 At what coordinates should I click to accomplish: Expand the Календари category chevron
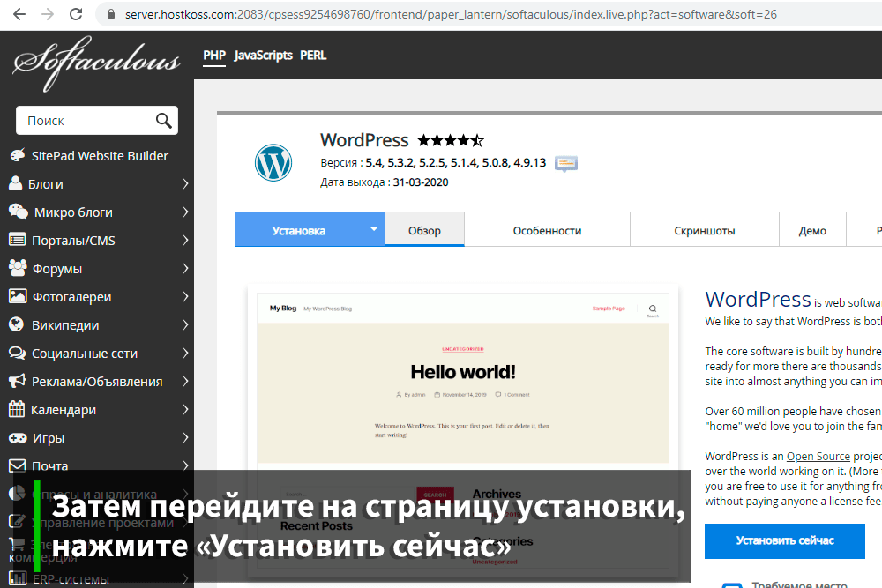coord(185,409)
